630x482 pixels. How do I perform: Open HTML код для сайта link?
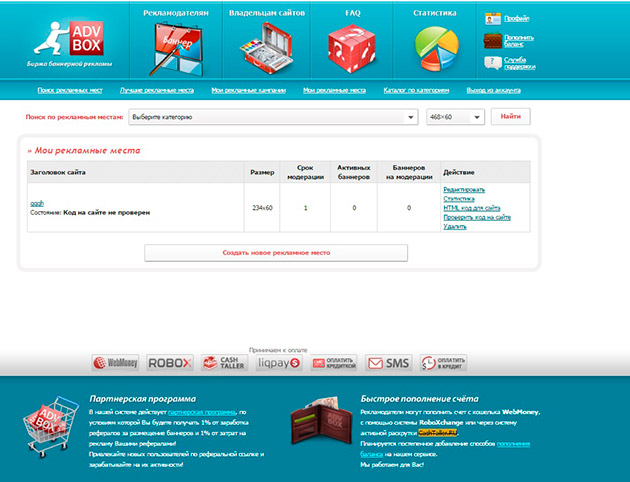(x=471, y=208)
